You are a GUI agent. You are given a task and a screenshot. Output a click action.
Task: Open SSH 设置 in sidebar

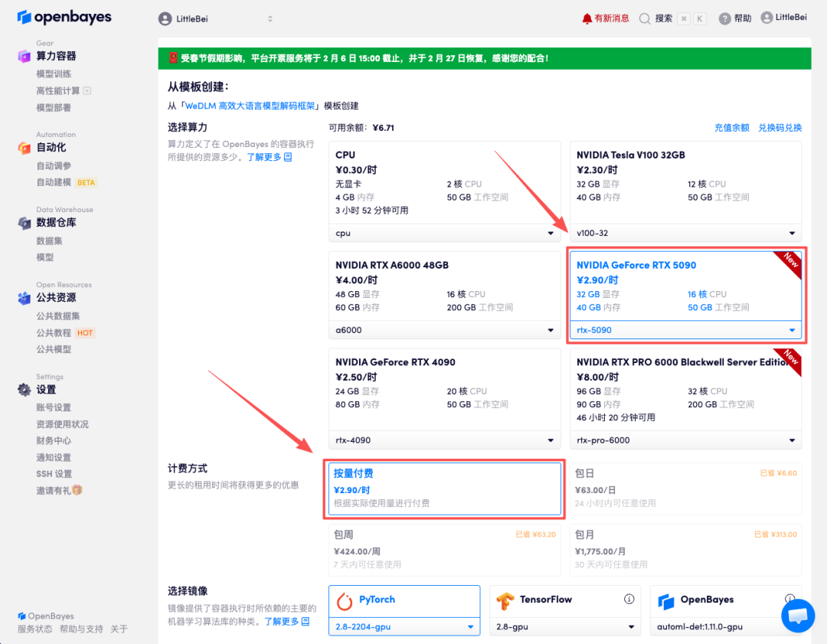[x=54, y=474]
